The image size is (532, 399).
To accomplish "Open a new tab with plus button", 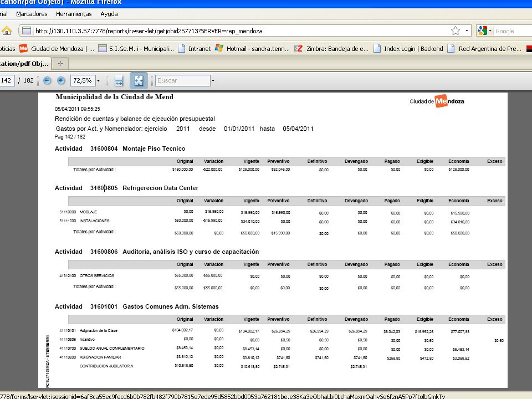I will (x=60, y=63).
